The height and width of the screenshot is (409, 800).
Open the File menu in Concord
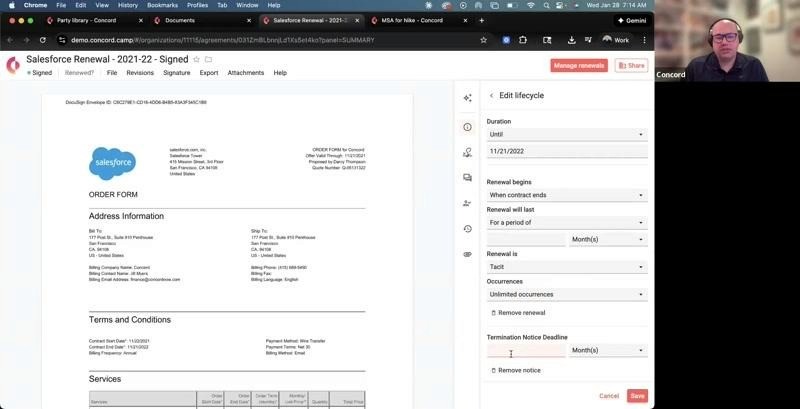pos(112,73)
